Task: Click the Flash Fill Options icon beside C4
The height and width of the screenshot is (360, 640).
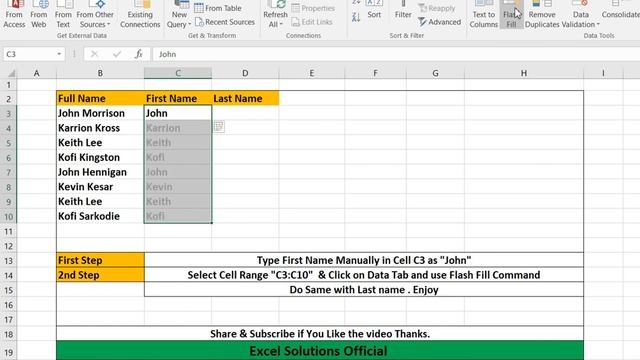Action: click(x=219, y=127)
